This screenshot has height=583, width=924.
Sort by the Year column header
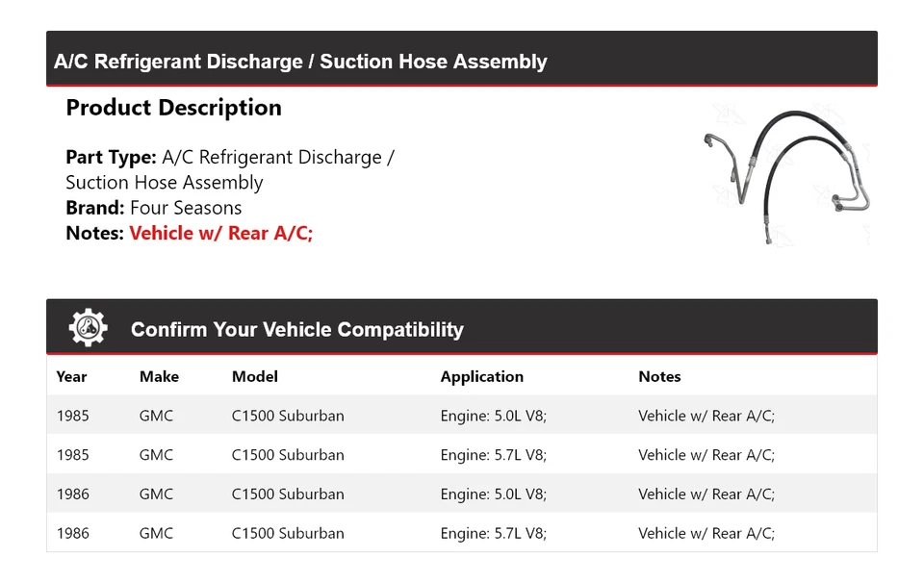71,377
